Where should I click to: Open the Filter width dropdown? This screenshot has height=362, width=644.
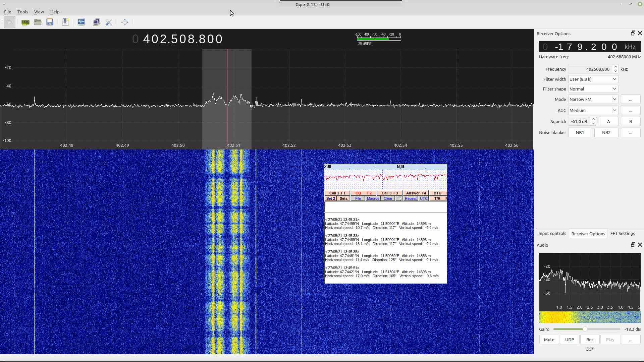pyautogui.click(x=593, y=79)
